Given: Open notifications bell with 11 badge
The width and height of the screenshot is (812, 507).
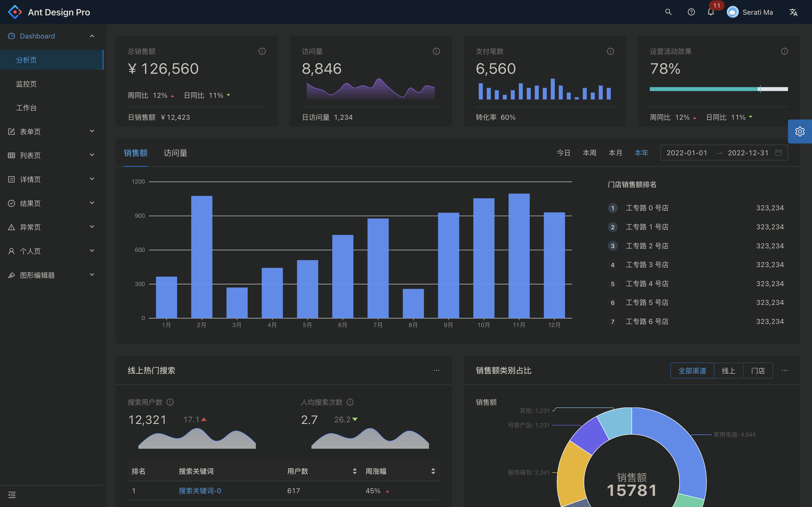Looking at the screenshot, I should tap(710, 12).
